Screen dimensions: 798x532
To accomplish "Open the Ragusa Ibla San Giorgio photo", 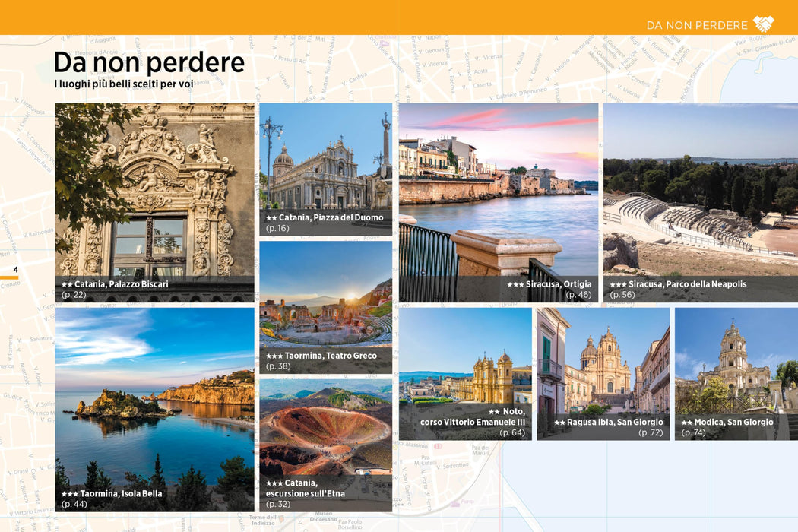I will tap(603, 374).
